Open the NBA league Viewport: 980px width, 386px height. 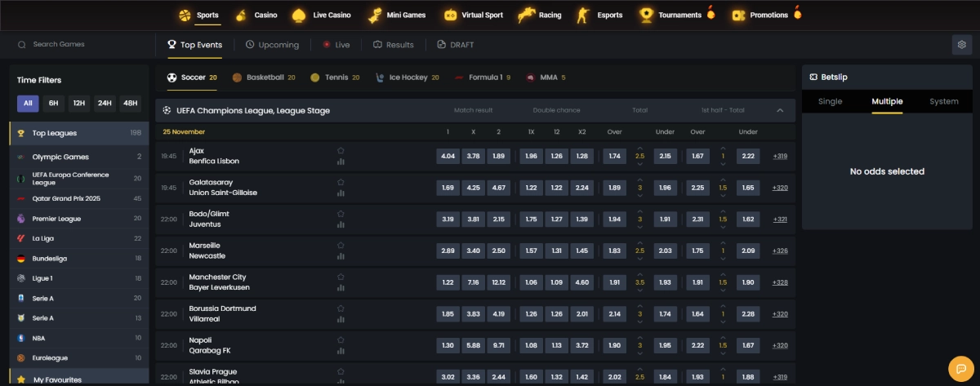[x=79, y=337]
